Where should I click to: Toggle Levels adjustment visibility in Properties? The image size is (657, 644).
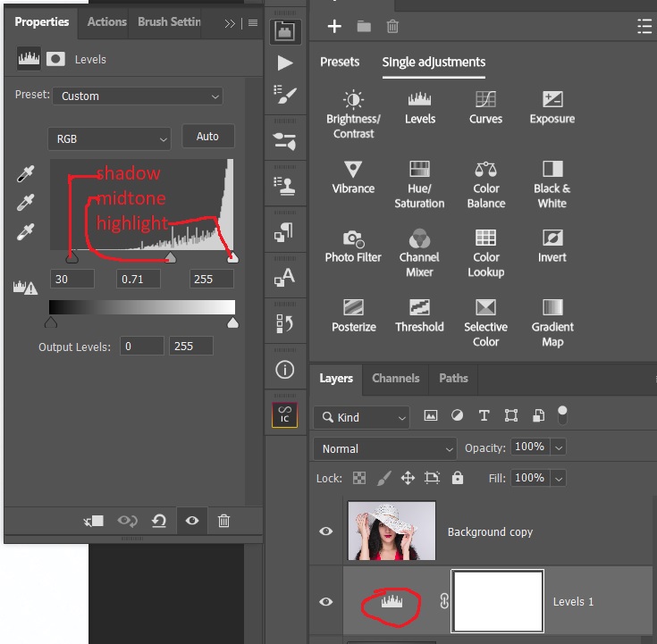click(x=191, y=521)
